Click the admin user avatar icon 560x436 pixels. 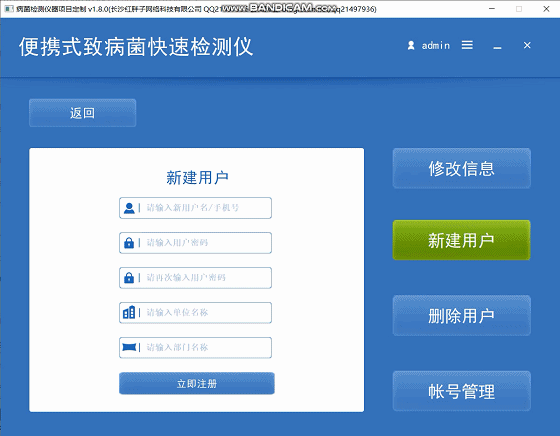pyautogui.click(x=411, y=45)
